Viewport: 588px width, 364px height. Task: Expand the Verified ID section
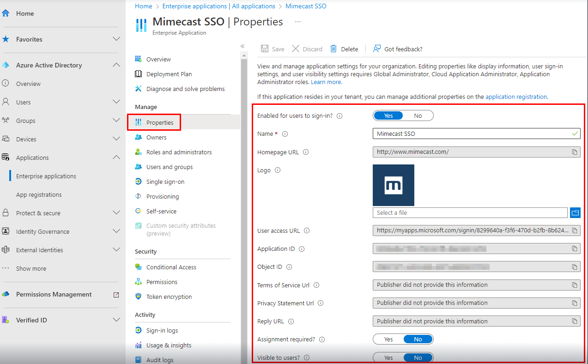(116, 320)
